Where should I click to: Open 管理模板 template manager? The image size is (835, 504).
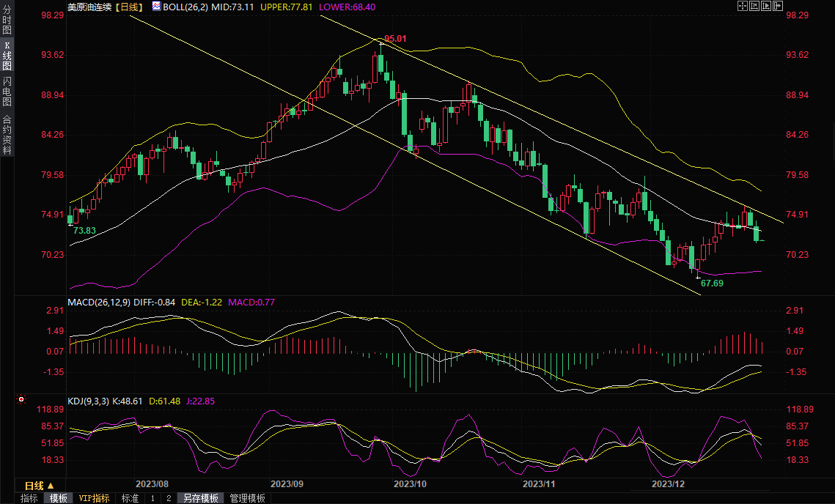(248, 498)
